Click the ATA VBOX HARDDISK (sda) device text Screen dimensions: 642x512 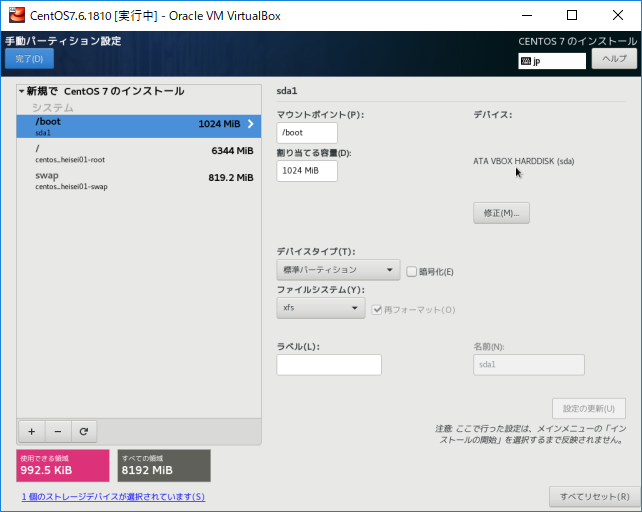tap(524, 161)
